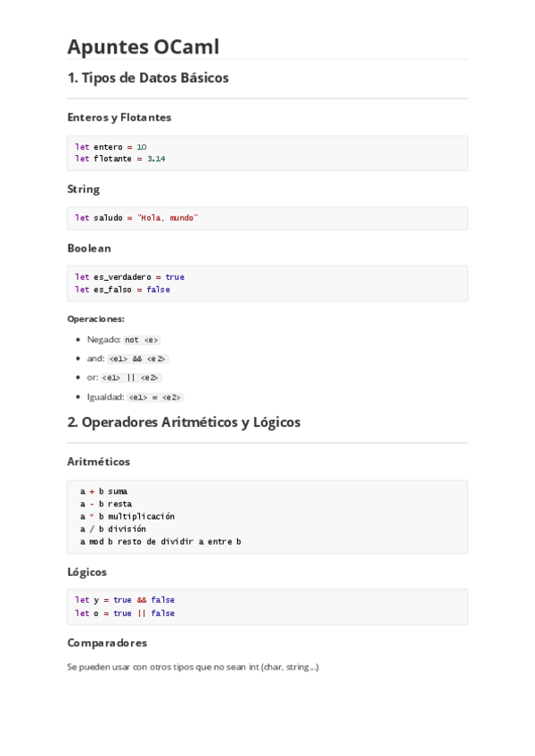Click the 'String' subheading
This screenshot has width=535, height=756.
tap(83, 189)
